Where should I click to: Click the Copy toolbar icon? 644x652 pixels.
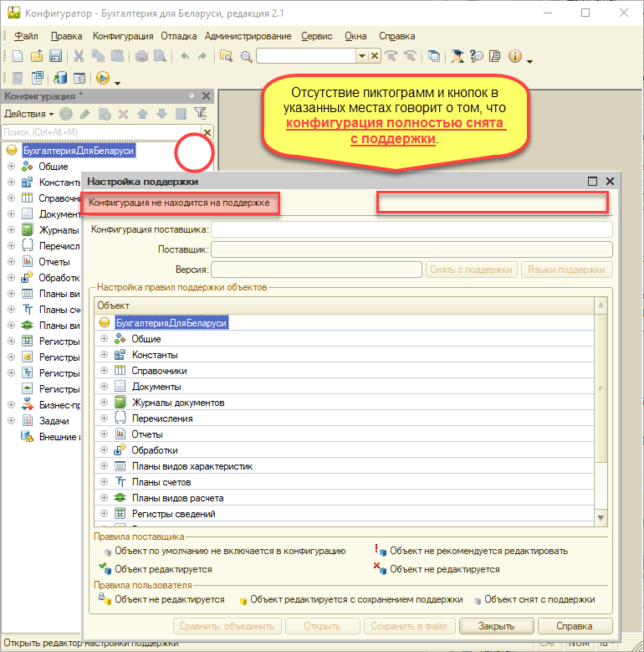pyautogui.click(x=98, y=56)
